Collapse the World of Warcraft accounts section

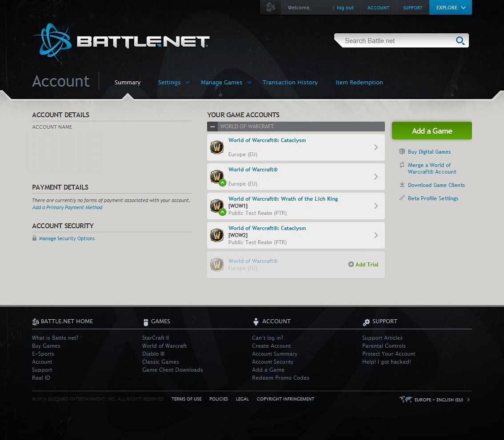pyautogui.click(x=212, y=127)
